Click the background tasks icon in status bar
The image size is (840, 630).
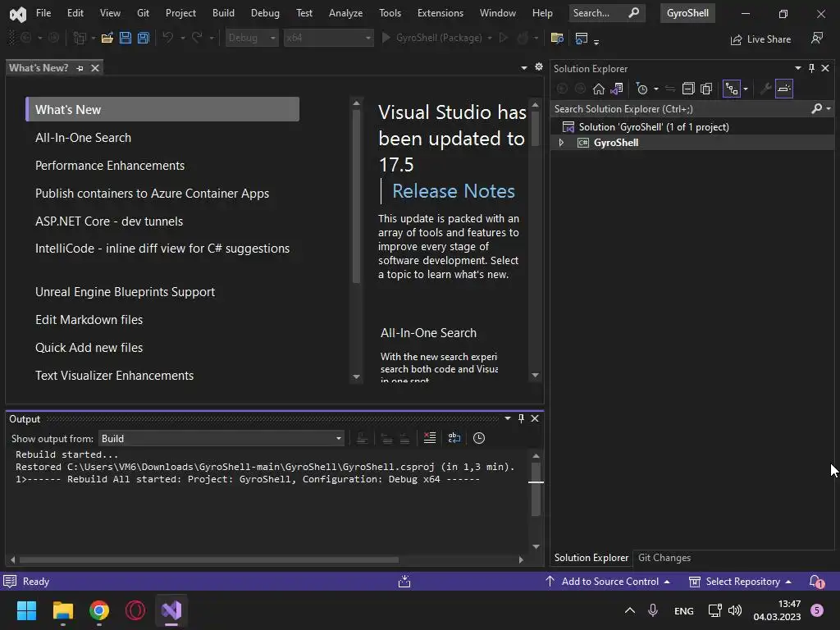404,582
